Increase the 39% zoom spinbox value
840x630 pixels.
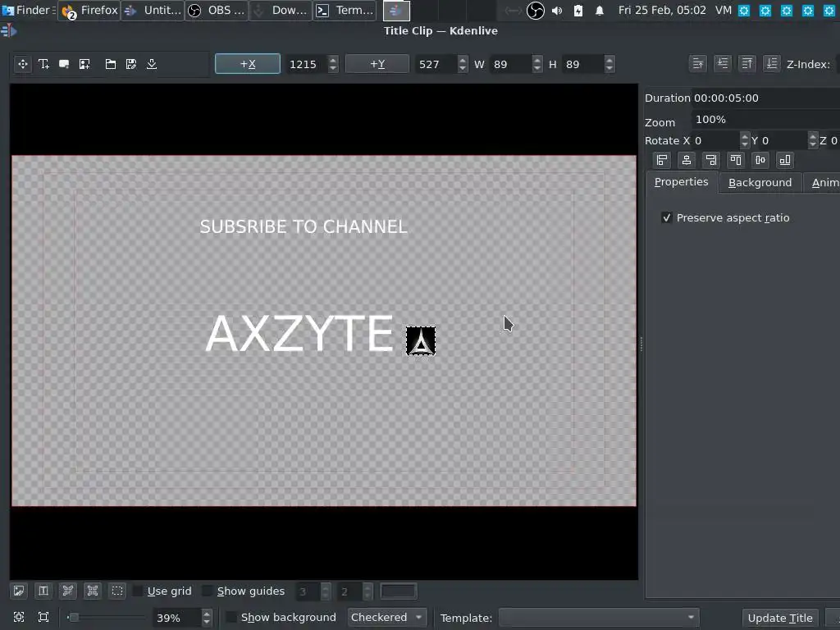(x=207, y=613)
